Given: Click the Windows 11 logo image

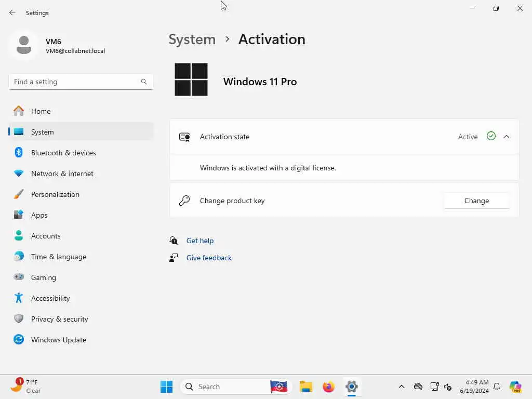Looking at the screenshot, I should (x=191, y=79).
